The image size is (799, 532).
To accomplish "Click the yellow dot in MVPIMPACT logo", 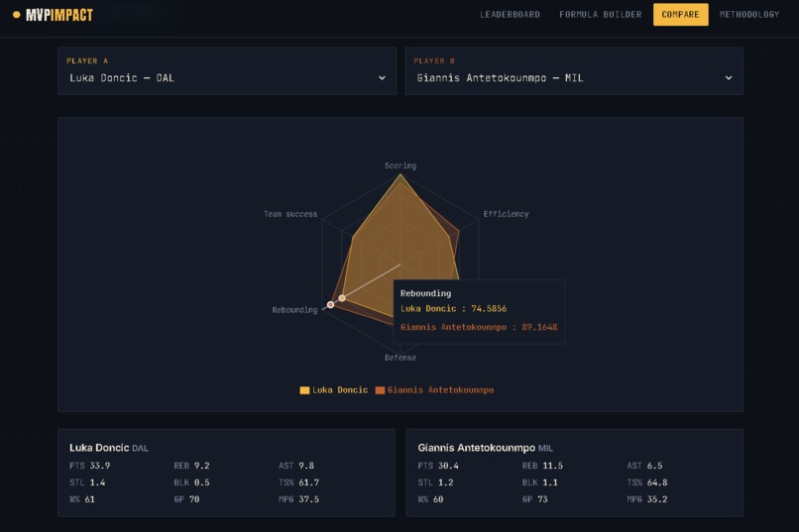I will 16,15.
